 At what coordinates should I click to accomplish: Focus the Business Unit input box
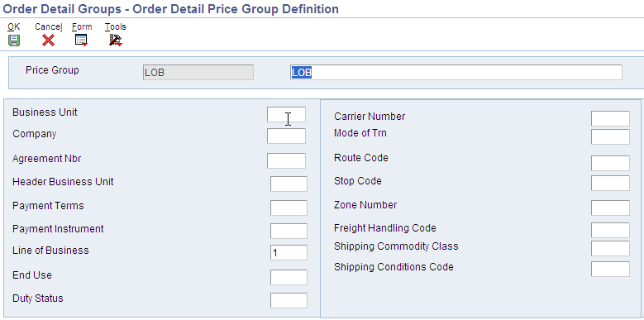(x=286, y=115)
